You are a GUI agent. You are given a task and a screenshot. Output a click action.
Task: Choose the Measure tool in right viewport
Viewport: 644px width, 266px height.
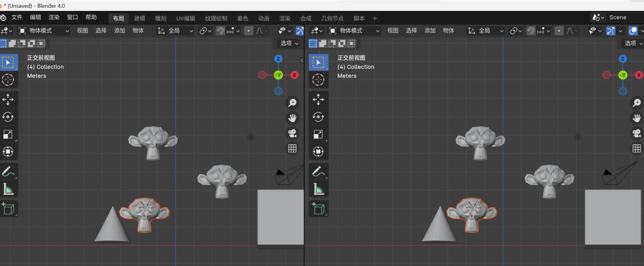click(318, 189)
